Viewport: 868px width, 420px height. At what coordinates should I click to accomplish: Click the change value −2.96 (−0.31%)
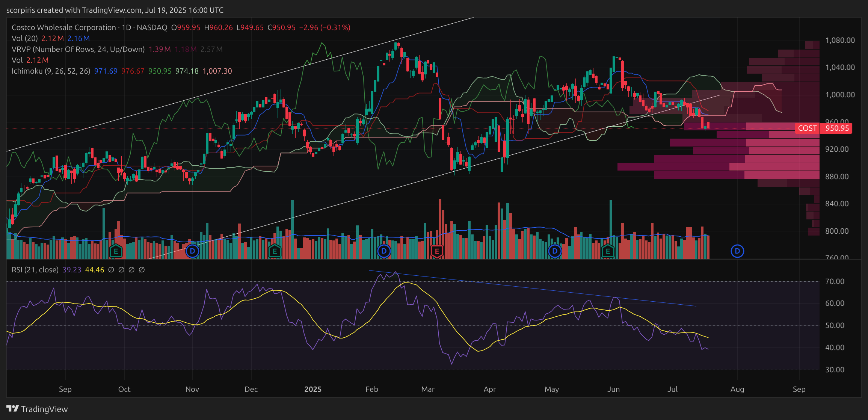[x=325, y=27]
